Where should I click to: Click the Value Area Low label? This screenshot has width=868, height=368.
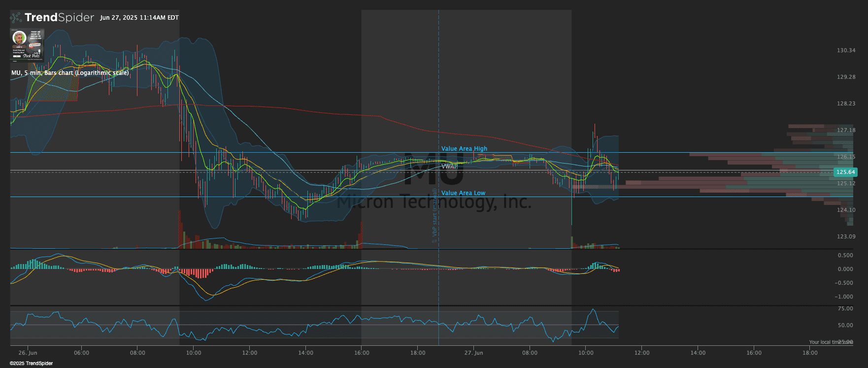tap(463, 193)
